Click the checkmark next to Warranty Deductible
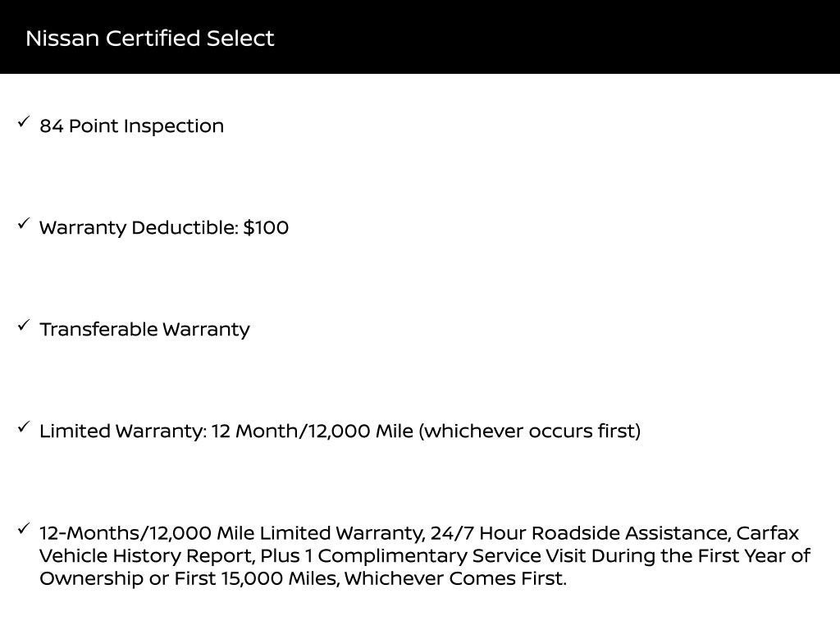 [x=24, y=225]
